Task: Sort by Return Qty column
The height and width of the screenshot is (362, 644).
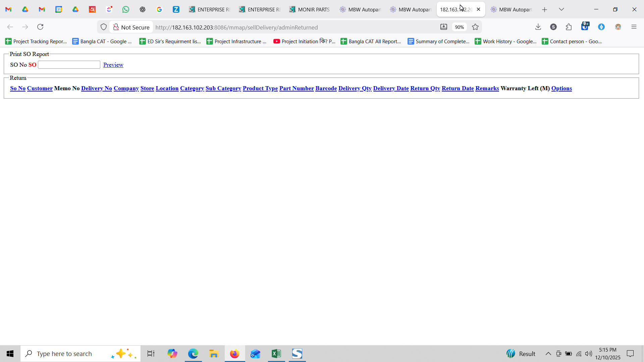Action: (425, 88)
